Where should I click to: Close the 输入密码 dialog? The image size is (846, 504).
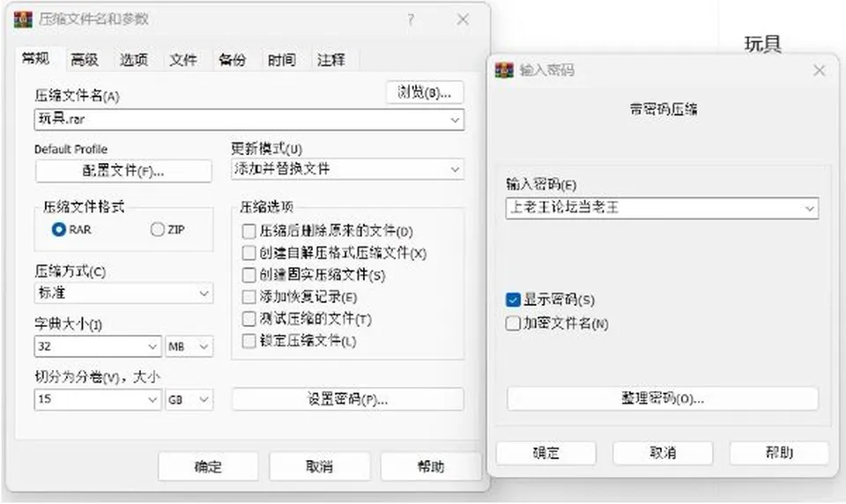tap(819, 70)
